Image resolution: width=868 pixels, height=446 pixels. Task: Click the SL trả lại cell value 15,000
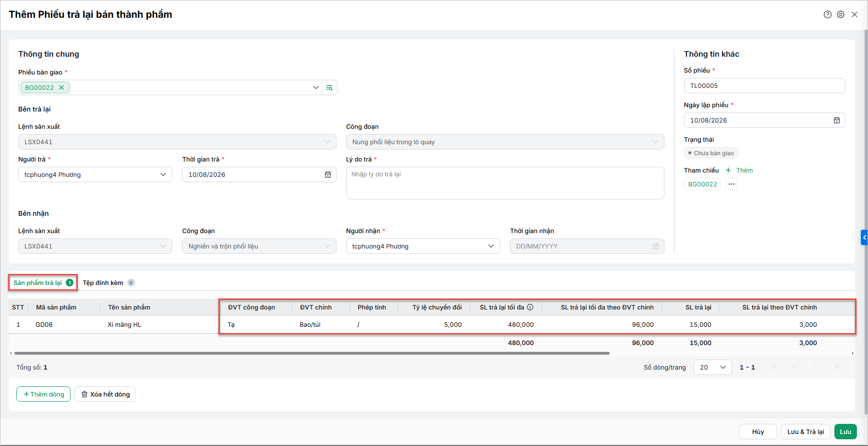tap(700, 324)
